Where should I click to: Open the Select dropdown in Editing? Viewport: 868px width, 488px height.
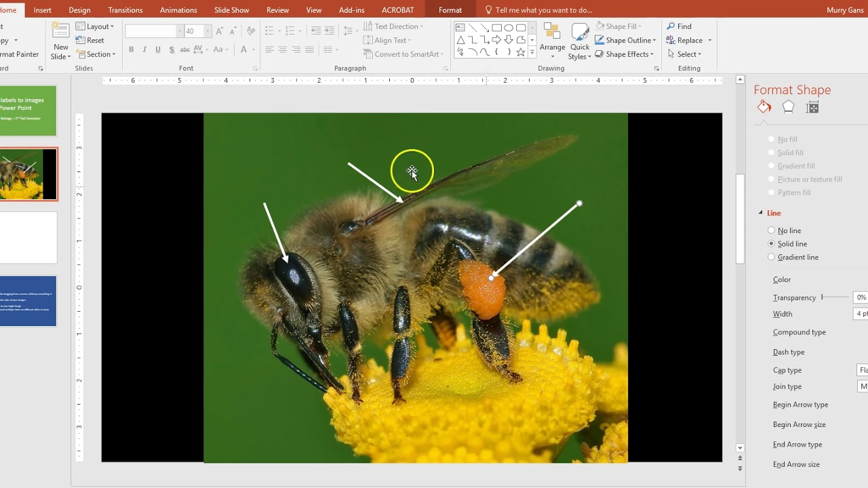tap(685, 54)
